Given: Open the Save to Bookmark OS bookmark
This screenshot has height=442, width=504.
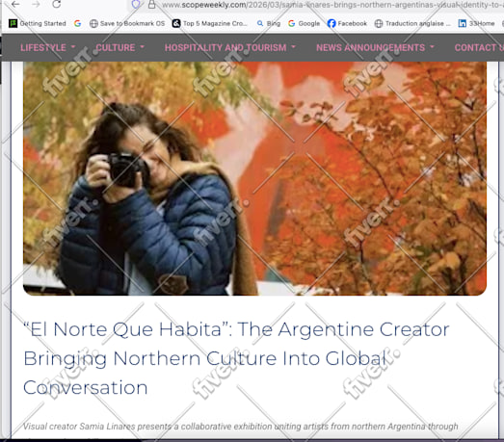Looking at the screenshot, I should (x=127, y=23).
